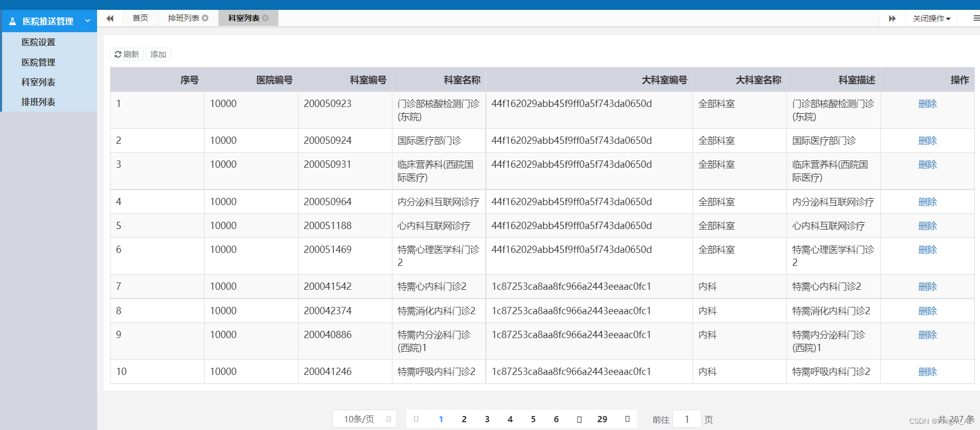Click the tab-scroll left double-arrow icon

[x=110, y=18]
